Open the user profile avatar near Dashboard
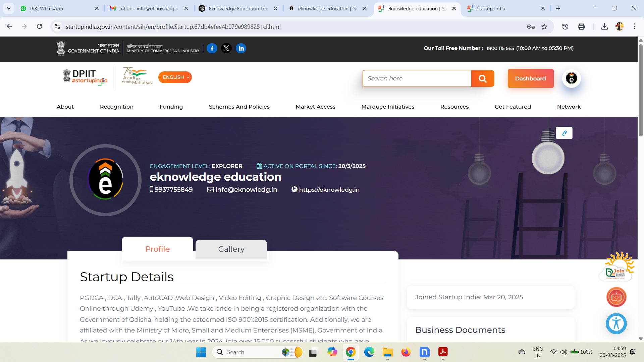644x362 pixels. pyautogui.click(x=571, y=78)
